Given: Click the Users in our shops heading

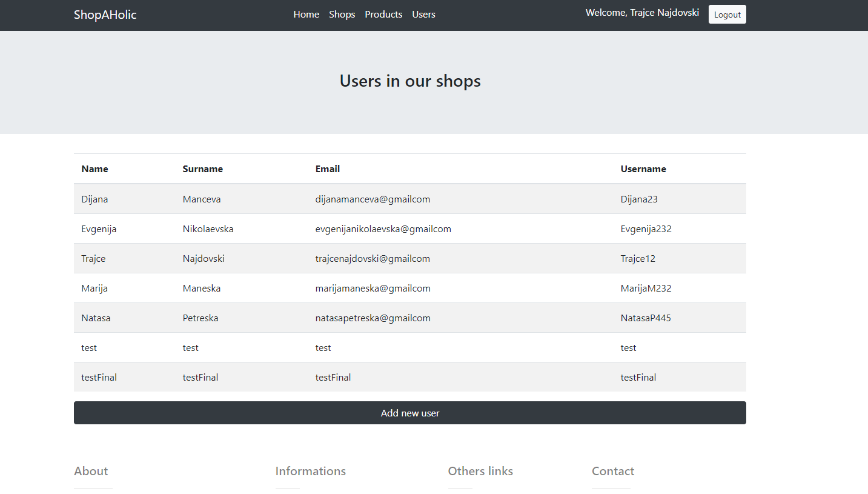Looking at the screenshot, I should pyautogui.click(x=409, y=81).
